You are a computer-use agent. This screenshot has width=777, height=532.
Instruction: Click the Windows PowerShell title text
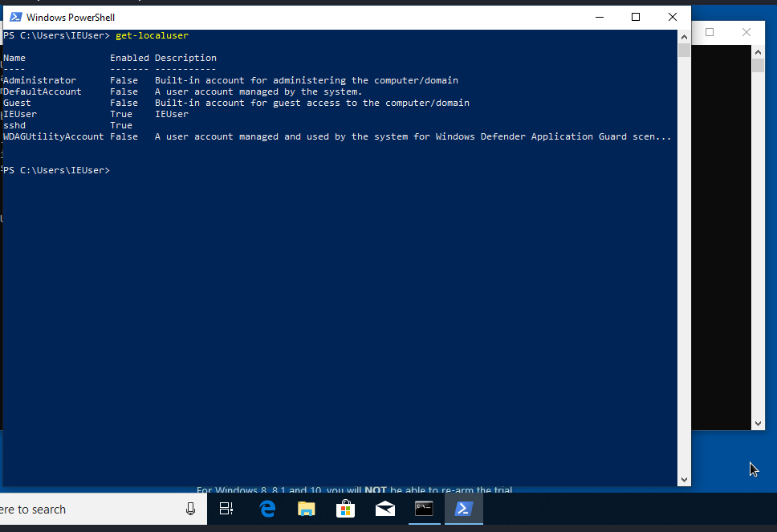point(71,18)
